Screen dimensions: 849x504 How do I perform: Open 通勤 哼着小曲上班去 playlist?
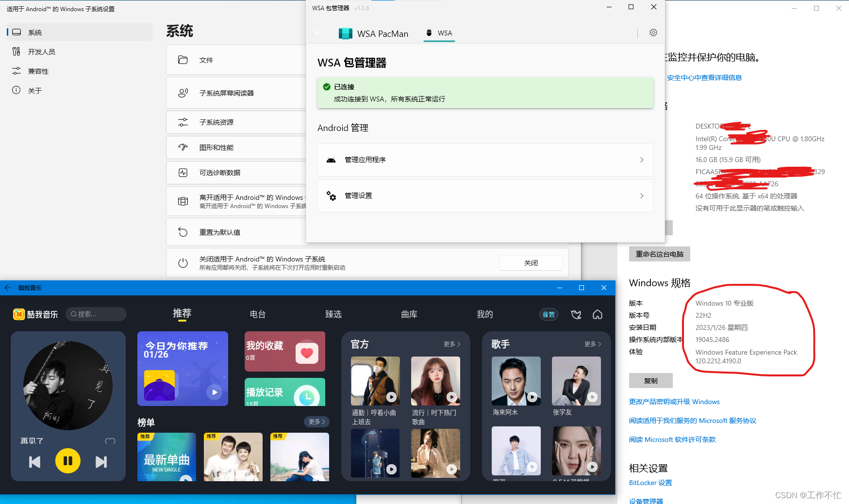pos(375,381)
